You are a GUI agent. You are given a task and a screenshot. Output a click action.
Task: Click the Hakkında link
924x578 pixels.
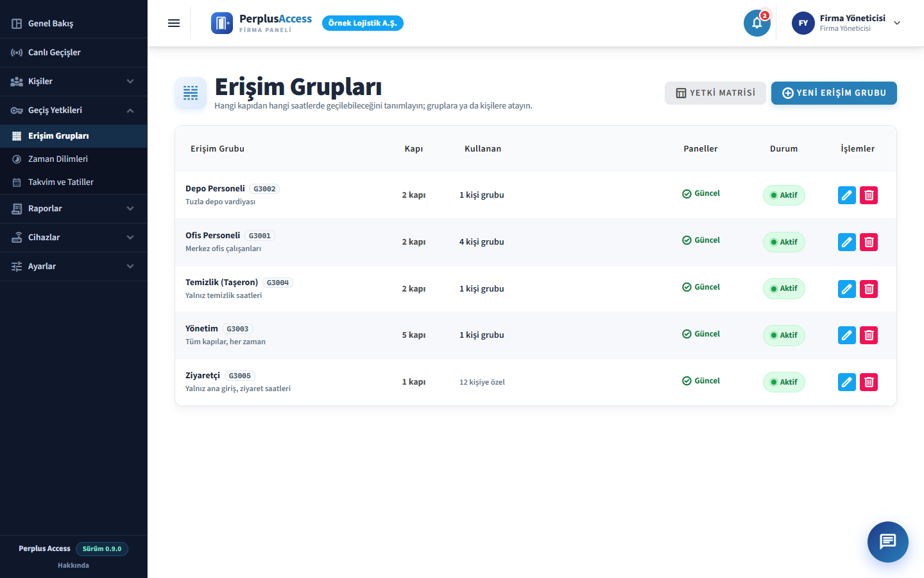point(73,565)
